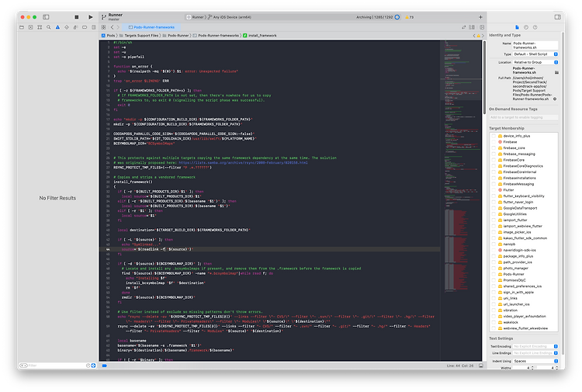Choose file location folder icon
Viewport: 582px width, 392px height.
[556, 72]
